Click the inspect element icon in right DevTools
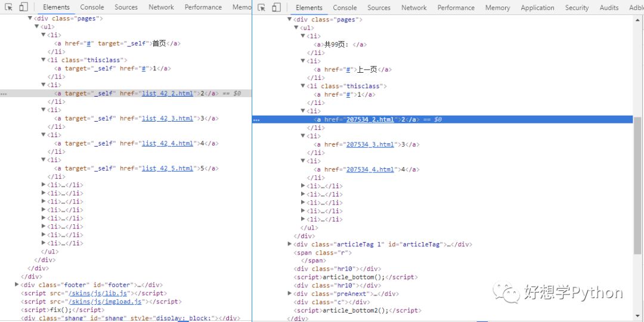 click(262, 7)
